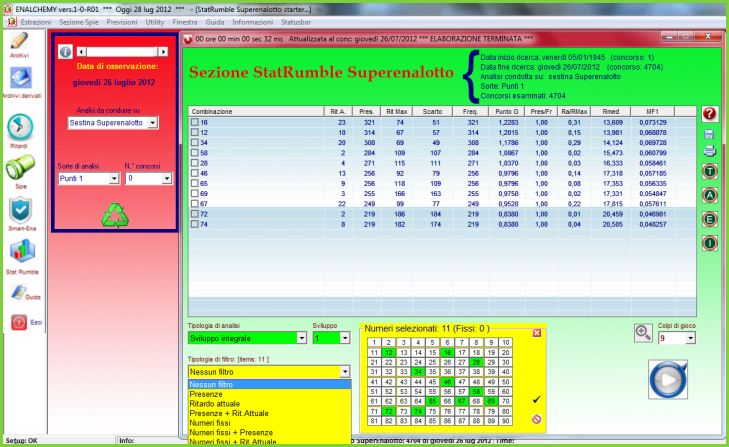Tick the checkbox for combination 34

(x=195, y=142)
